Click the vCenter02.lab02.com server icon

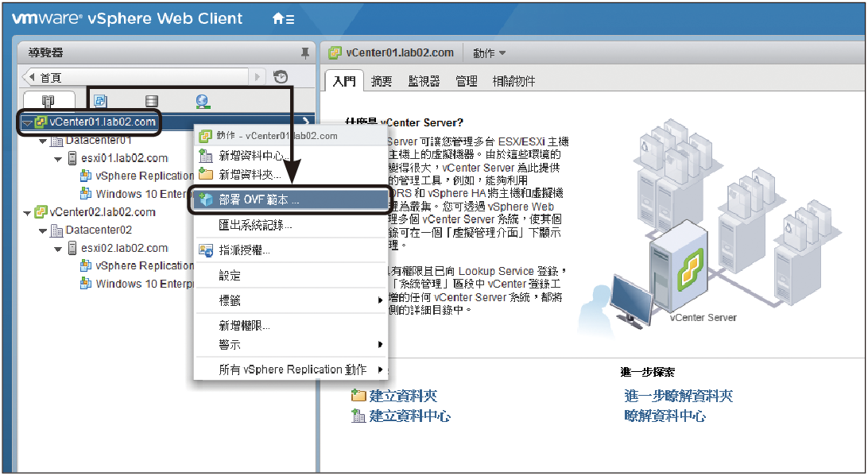point(41,212)
